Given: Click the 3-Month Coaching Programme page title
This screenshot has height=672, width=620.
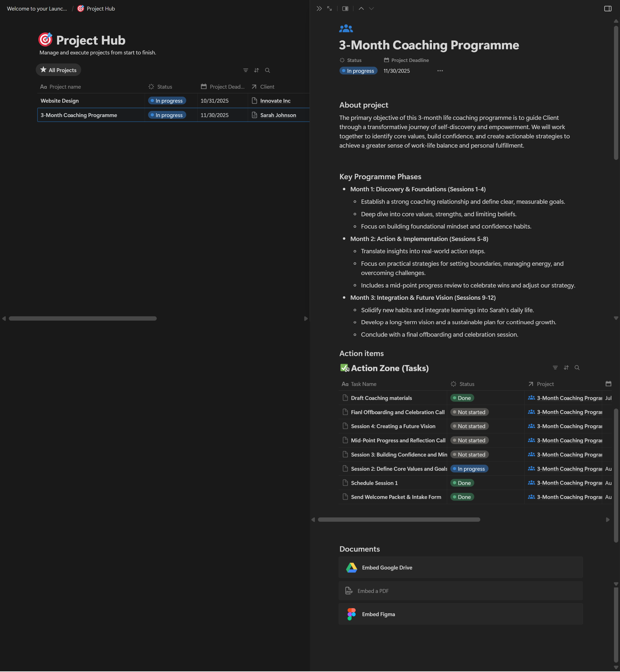Looking at the screenshot, I should 429,45.
